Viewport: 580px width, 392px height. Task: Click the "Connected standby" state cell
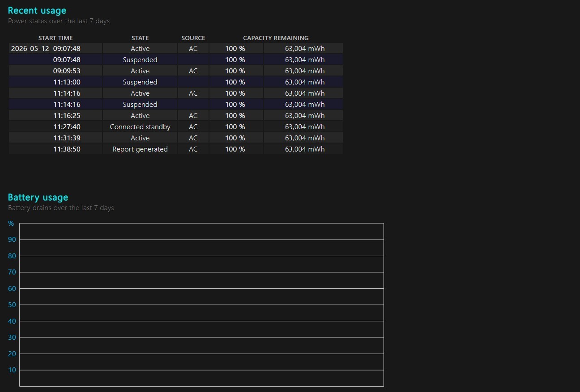click(x=140, y=127)
